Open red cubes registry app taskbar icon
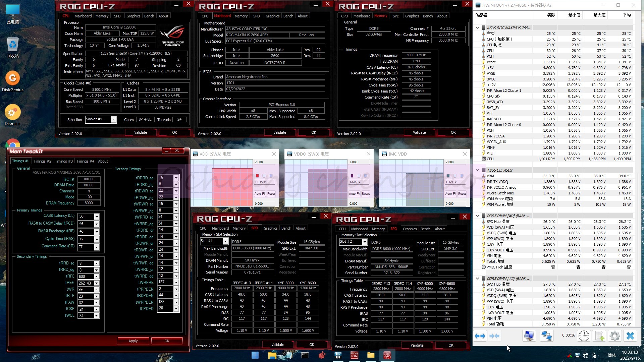Image resolution: width=644 pixels, height=362 pixels. [x=322, y=355]
